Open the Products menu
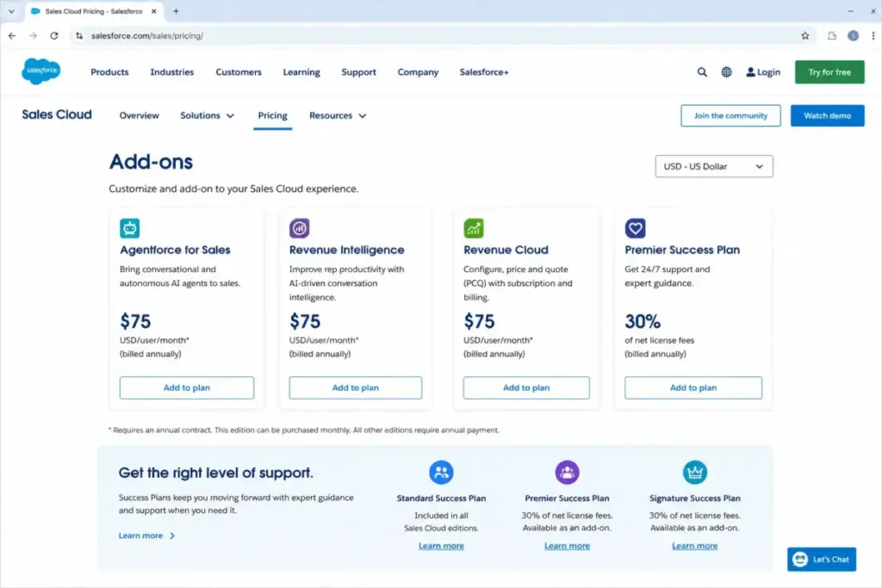The height and width of the screenshot is (588, 882). click(x=109, y=72)
